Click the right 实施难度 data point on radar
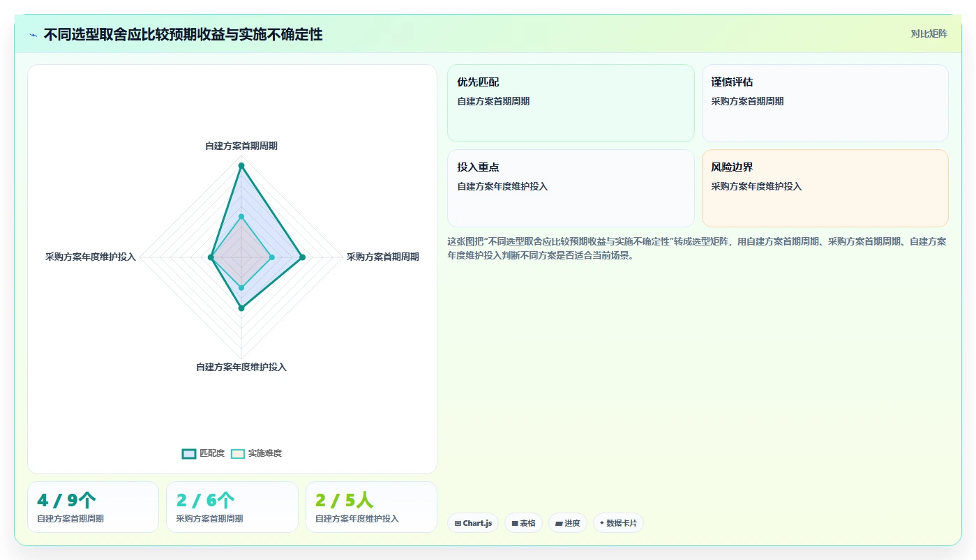Image resolution: width=976 pixels, height=560 pixels. [x=272, y=257]
